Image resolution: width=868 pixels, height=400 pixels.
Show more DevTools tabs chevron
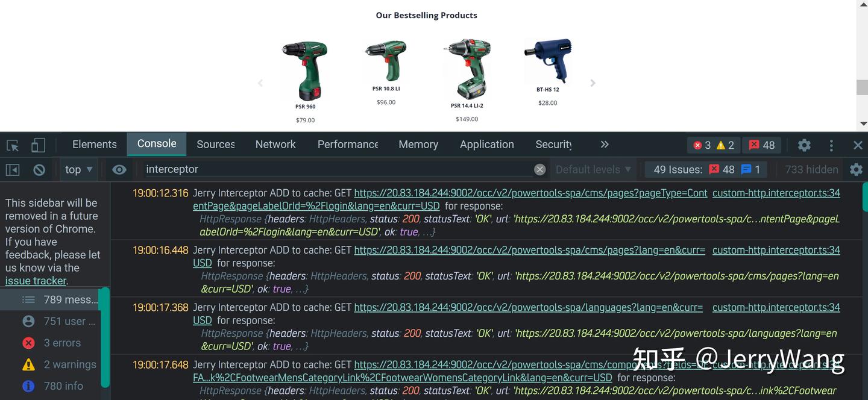[x=605, y=145]
